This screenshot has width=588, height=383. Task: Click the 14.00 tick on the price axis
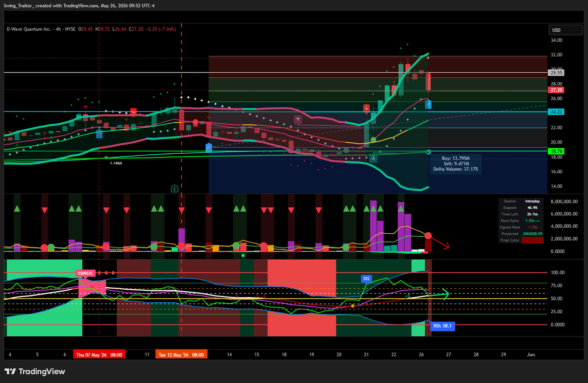click(x=557, y=186)
